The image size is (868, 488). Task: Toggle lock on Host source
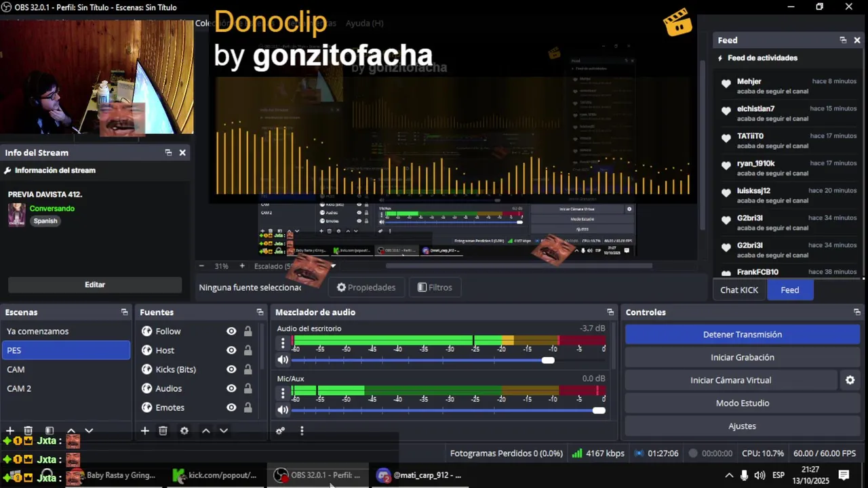[x=248, y=350]
